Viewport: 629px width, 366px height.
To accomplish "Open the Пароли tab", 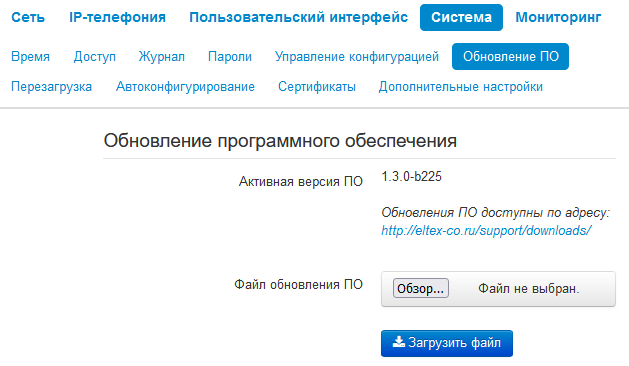I will click(x=230, y=57).
